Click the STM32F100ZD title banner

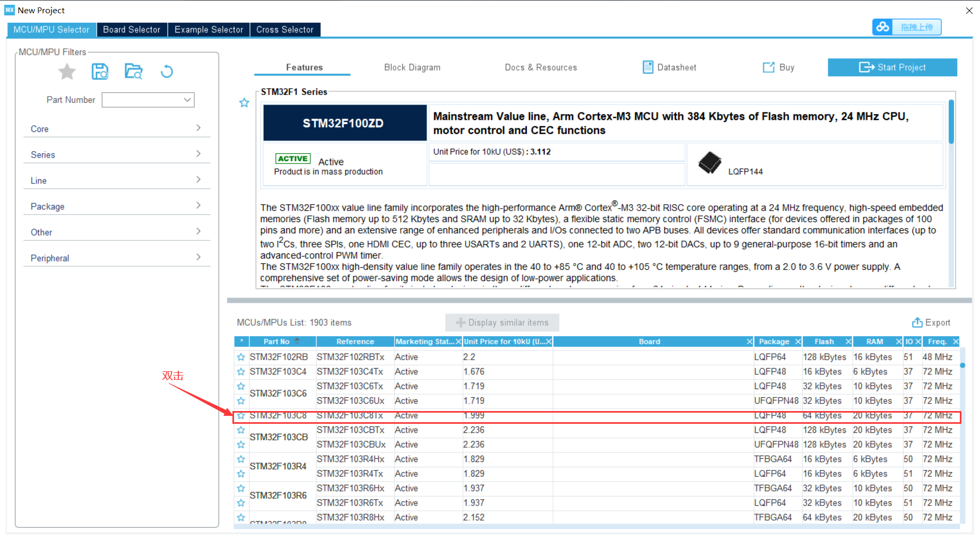click(345, 123)
